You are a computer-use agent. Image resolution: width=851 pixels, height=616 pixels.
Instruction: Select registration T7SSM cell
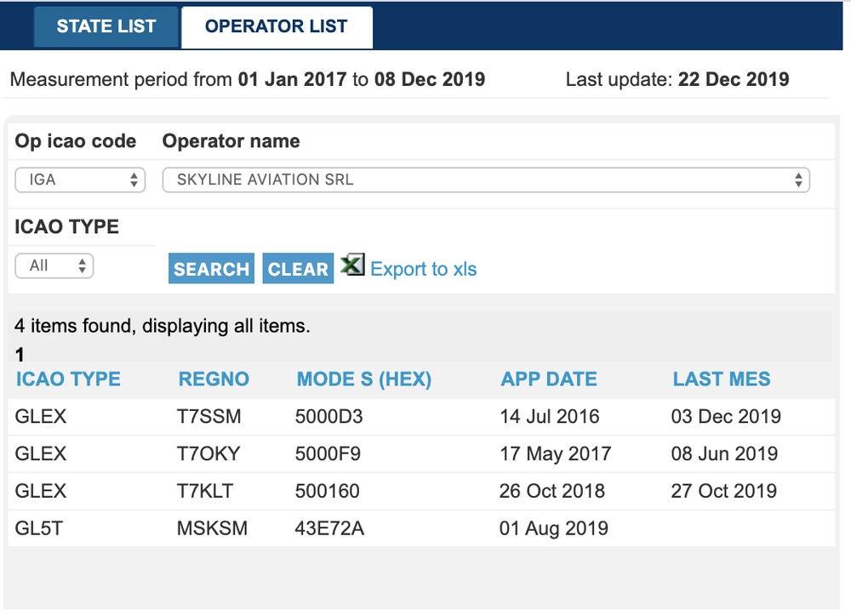coord(209,416)
